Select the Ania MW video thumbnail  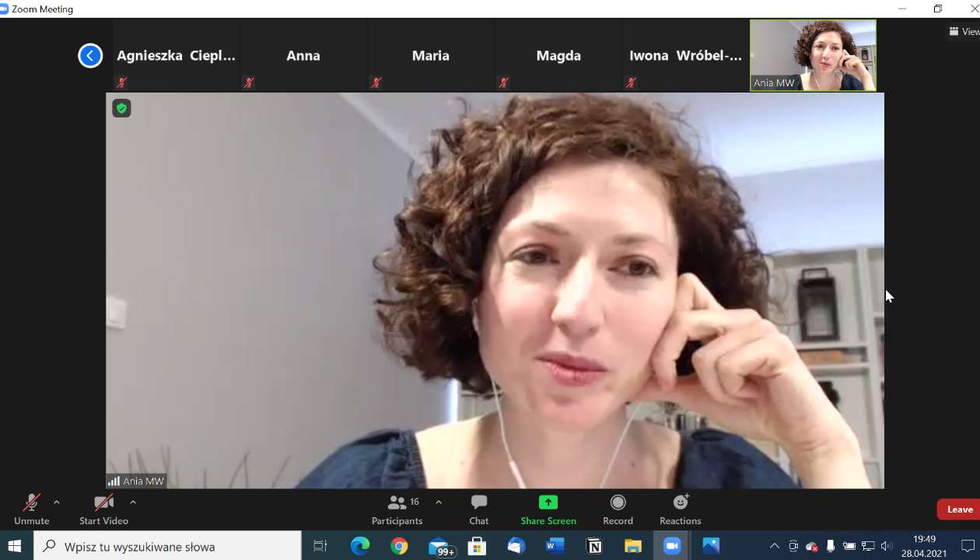click(813, 55)
